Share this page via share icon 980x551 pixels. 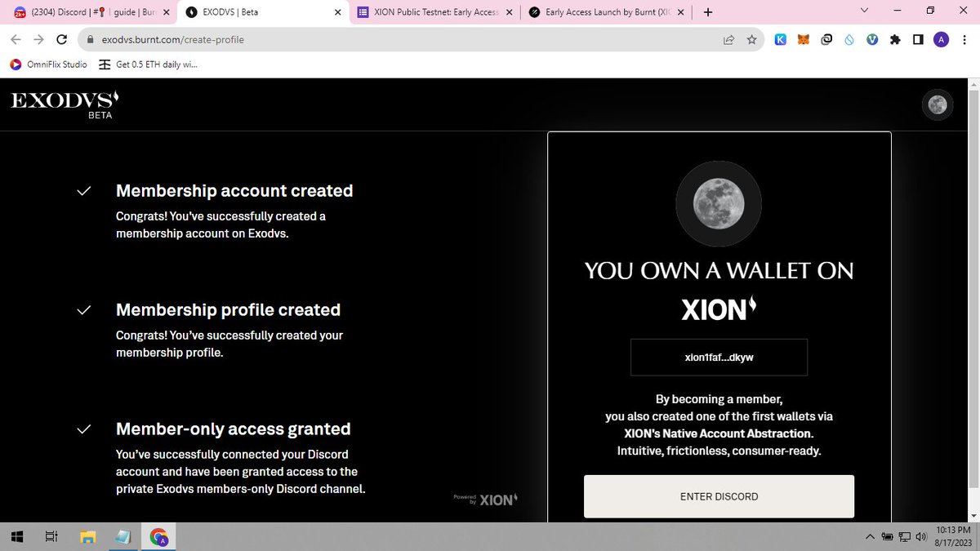tap(728, 39)
